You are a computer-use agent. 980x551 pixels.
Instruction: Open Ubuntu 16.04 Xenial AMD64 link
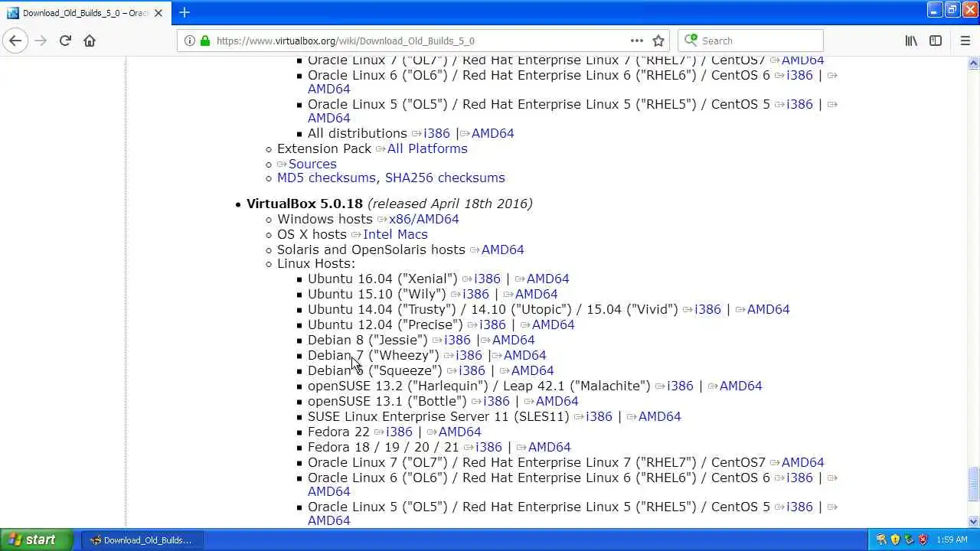547,279
